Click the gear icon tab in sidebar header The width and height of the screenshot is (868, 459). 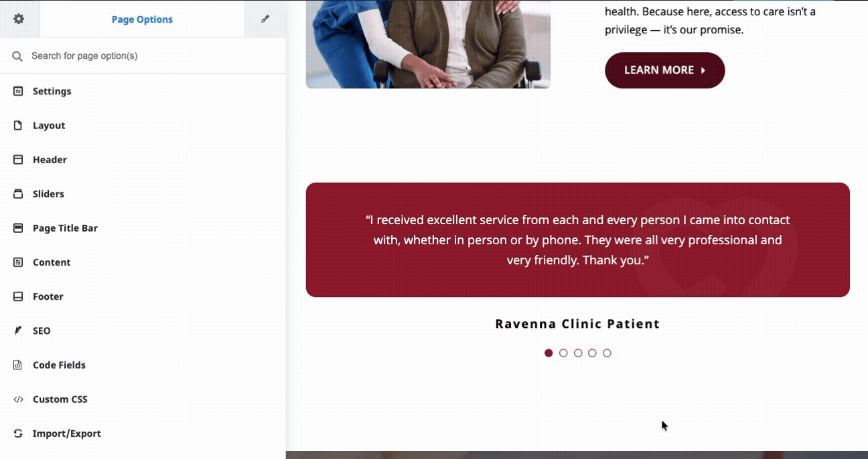[19, 19]
